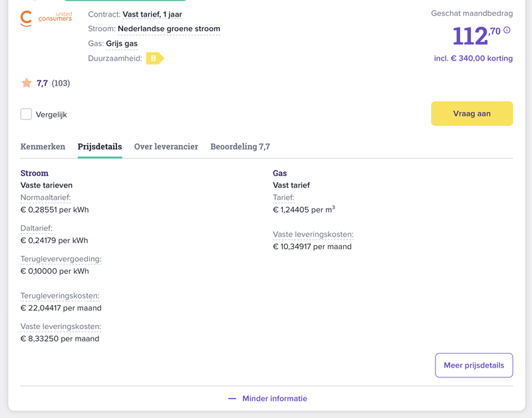Click the review count (103)
This screenshot has height=418, width=532.
[x=61, y=83]
